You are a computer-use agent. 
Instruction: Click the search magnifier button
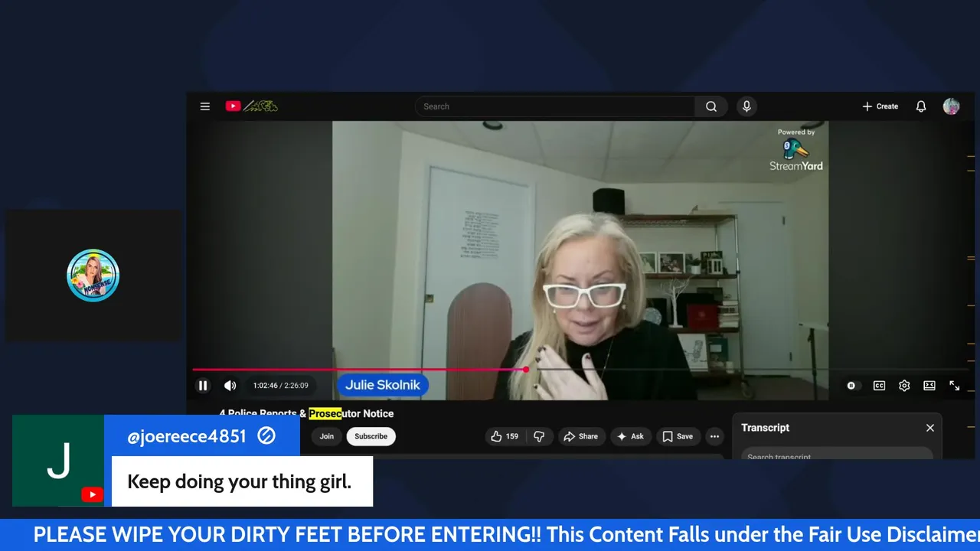point(711,106)
